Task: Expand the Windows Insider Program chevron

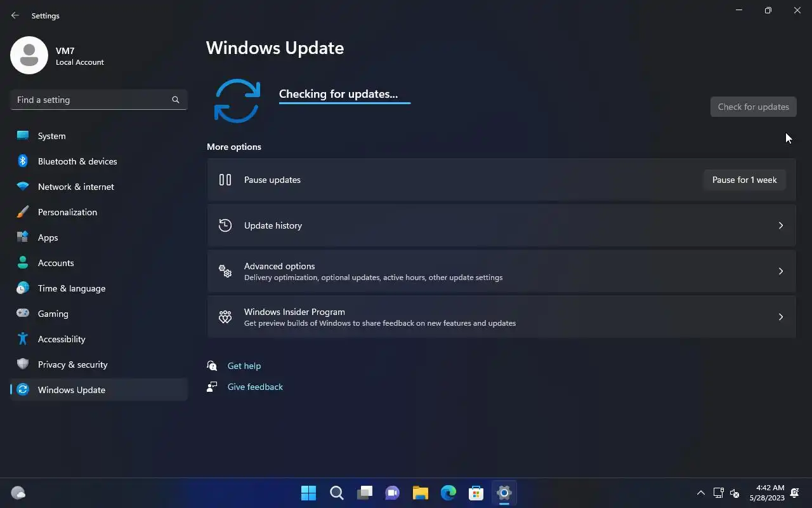Action: point(781,317)
